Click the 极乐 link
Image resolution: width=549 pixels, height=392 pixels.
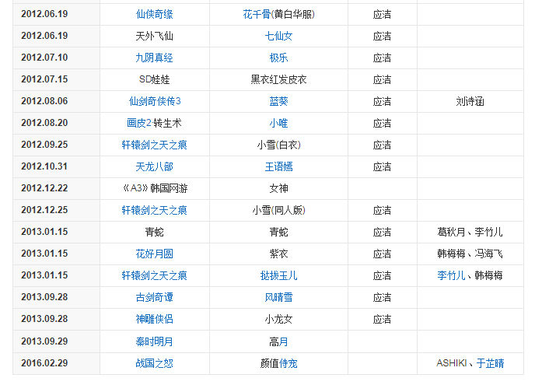(x=278, y=58)
